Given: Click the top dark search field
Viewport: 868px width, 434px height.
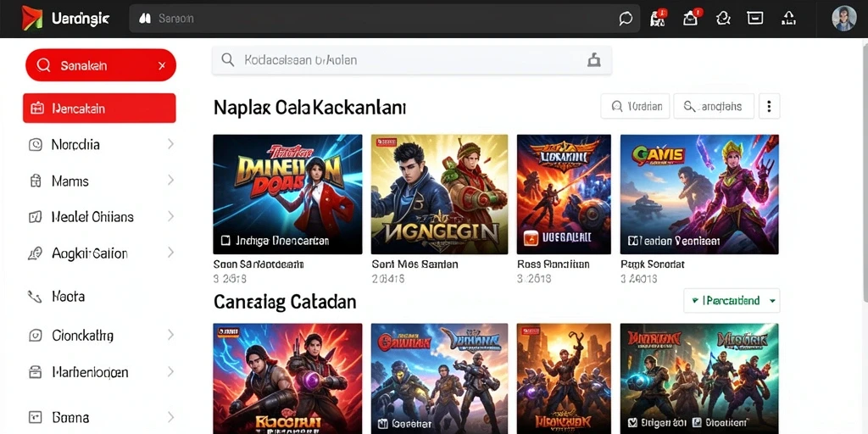Looking at the screenshot, I should tap(384, 19).
